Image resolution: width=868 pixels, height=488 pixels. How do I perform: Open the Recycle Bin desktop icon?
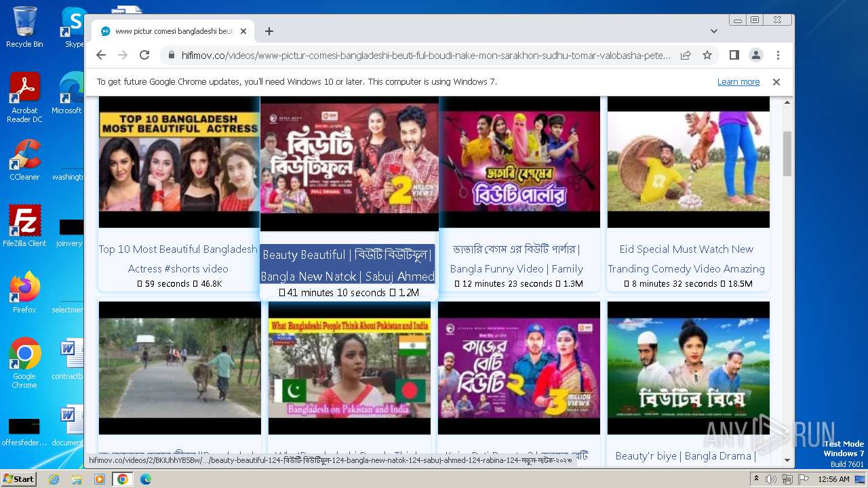click(24, 27)
